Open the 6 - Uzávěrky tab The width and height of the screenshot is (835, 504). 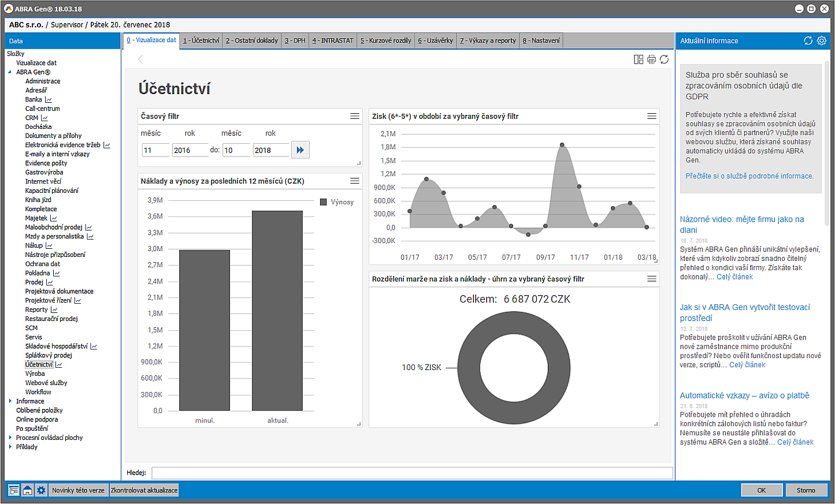coord(436,40)
